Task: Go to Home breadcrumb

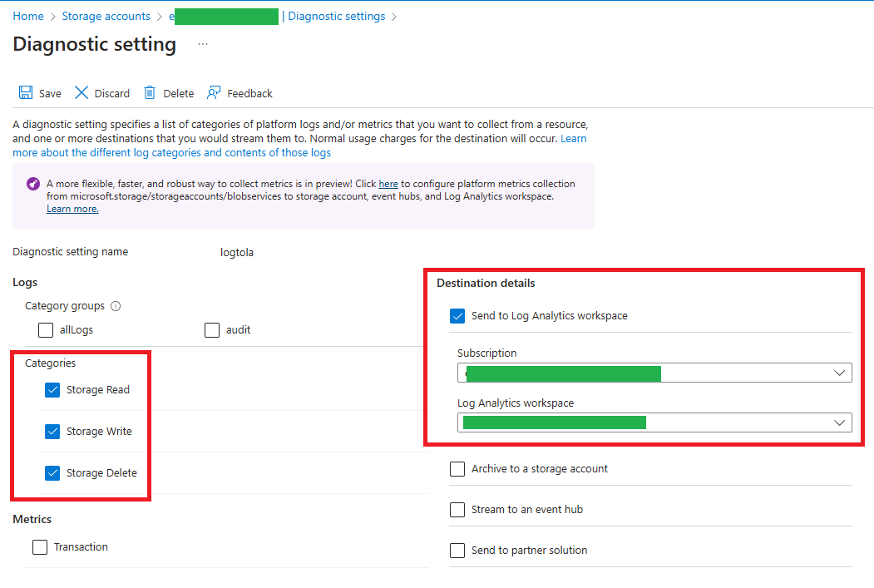Action: click(x=28, y=17)
